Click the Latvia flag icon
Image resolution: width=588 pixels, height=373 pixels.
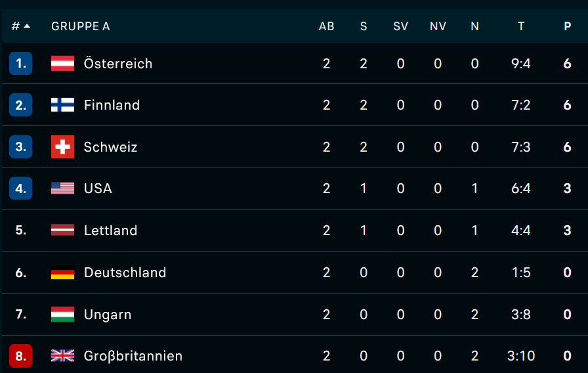(62, 230)
